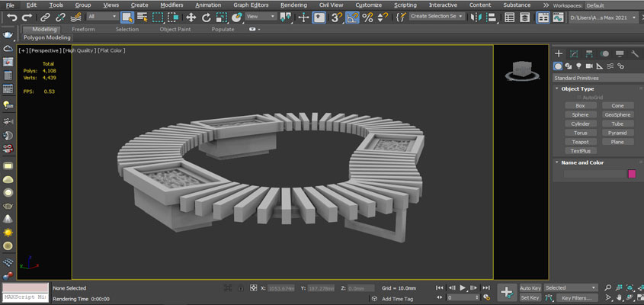Open the All selection filter dropdown
Viewport: 644px width, 305px height.
(x=103, y=17)
